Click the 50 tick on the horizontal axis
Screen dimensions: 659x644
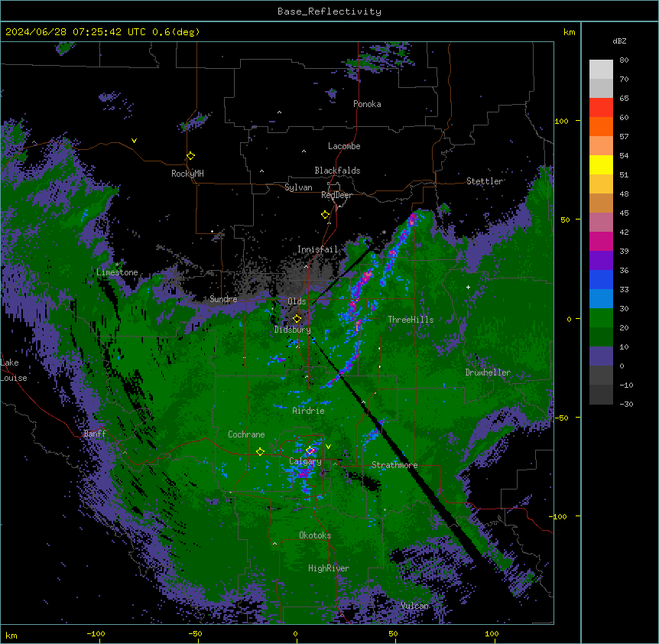[x=393, y=633]
